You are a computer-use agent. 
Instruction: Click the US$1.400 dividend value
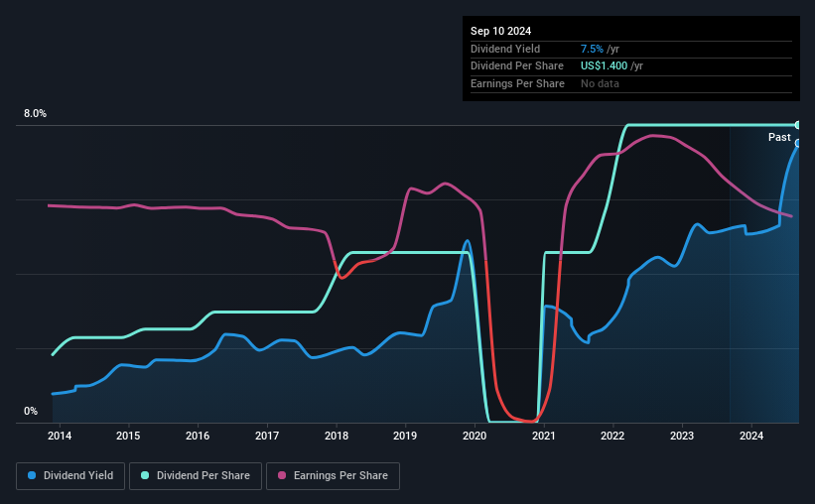click(604, 66)
